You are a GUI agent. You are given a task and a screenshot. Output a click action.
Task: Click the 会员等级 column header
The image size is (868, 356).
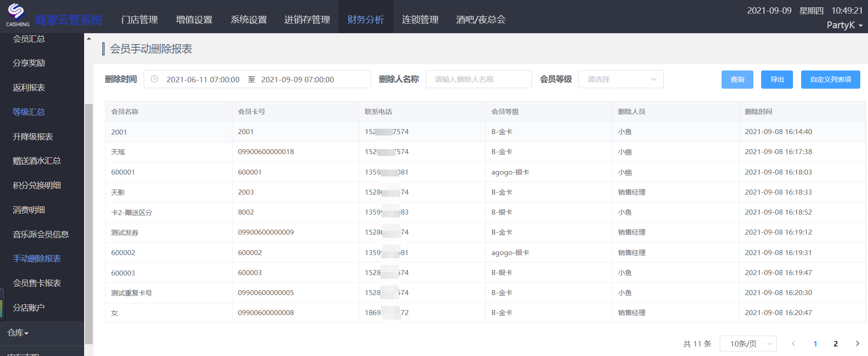[x=505, y=111]
